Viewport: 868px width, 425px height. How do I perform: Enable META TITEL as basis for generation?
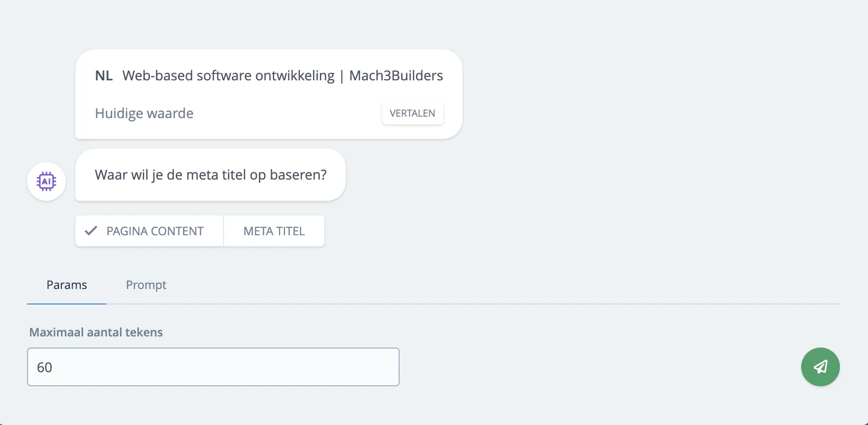click(274, 231)
